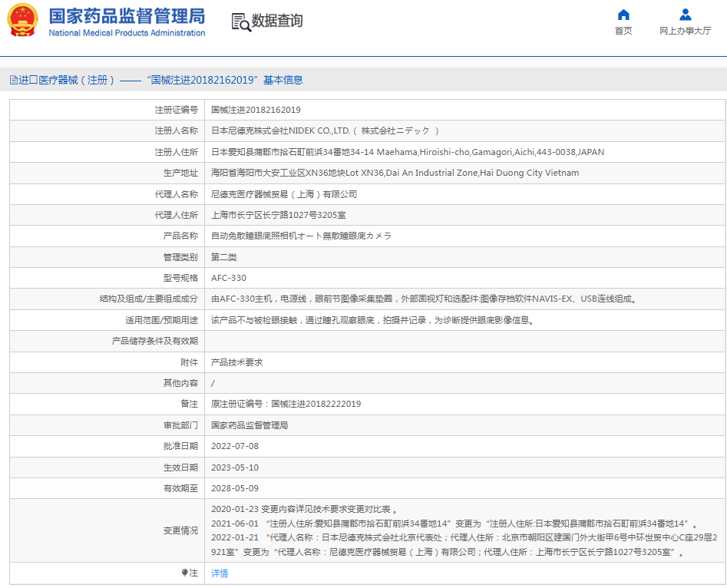Screen dimensions: 727x588
Task: Click the 网上办事大厅 text label
Action: click(x=684, y=32)
